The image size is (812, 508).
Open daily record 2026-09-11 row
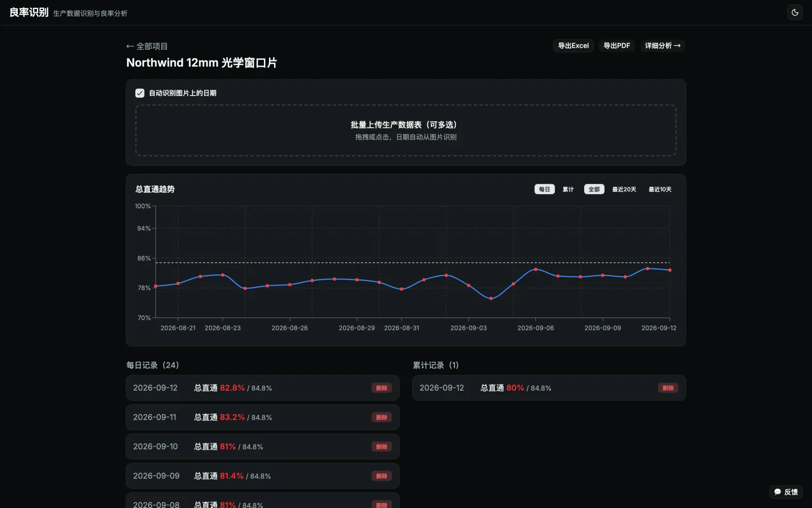(x=262, y=418)
